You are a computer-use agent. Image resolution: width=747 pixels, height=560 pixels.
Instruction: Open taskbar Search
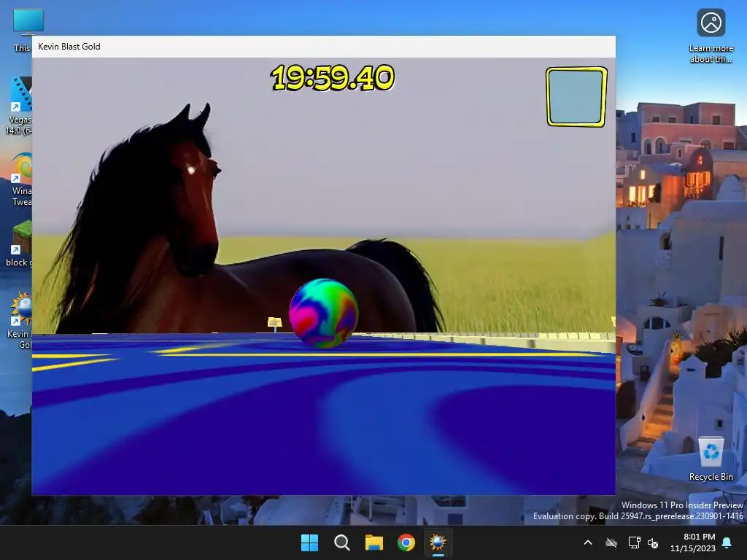[342, 542]
